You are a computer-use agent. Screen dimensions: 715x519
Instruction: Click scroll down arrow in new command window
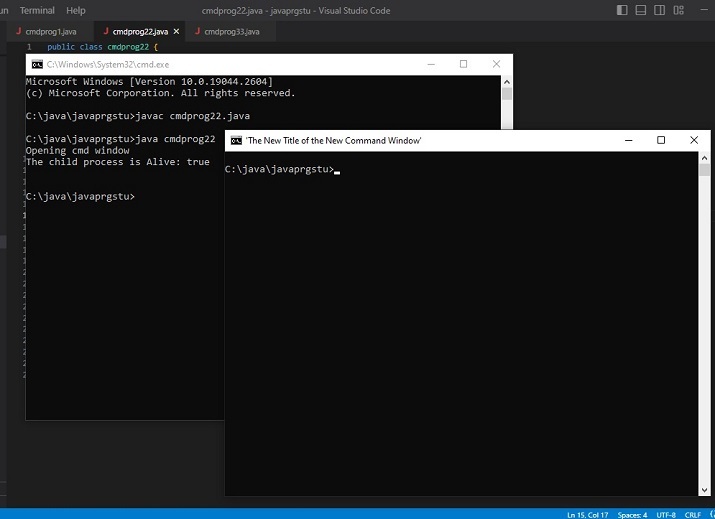tap(705, 490)
